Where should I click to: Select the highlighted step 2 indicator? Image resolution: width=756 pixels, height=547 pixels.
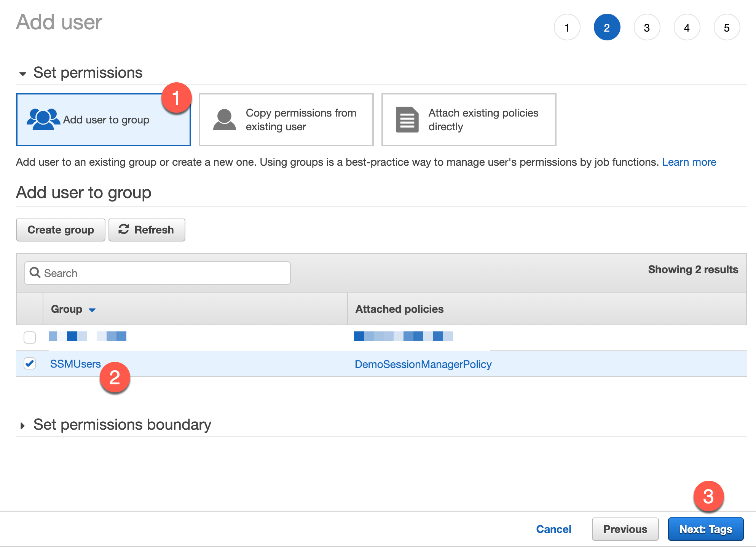[607, 27]
